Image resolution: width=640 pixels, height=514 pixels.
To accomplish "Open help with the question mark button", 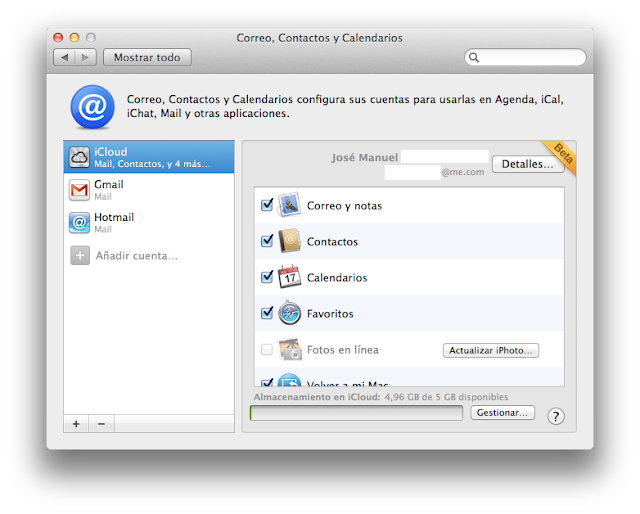I will (x=556, y=416).
